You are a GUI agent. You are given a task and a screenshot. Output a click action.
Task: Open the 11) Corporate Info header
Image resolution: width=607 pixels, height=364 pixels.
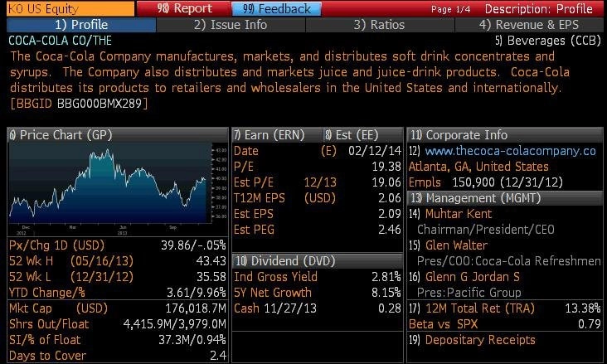(505, 135)
